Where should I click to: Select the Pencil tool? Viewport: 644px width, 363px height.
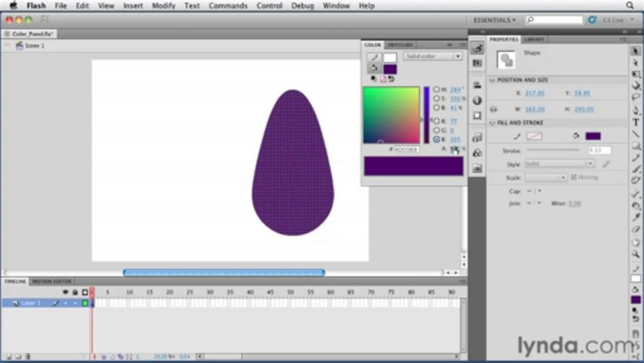636,158
